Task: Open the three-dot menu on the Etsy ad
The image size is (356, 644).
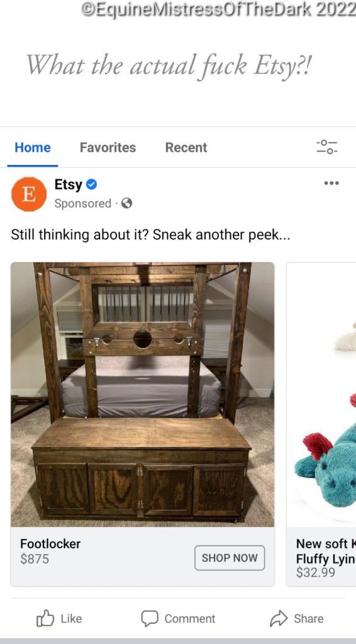Action: point(331,183)
